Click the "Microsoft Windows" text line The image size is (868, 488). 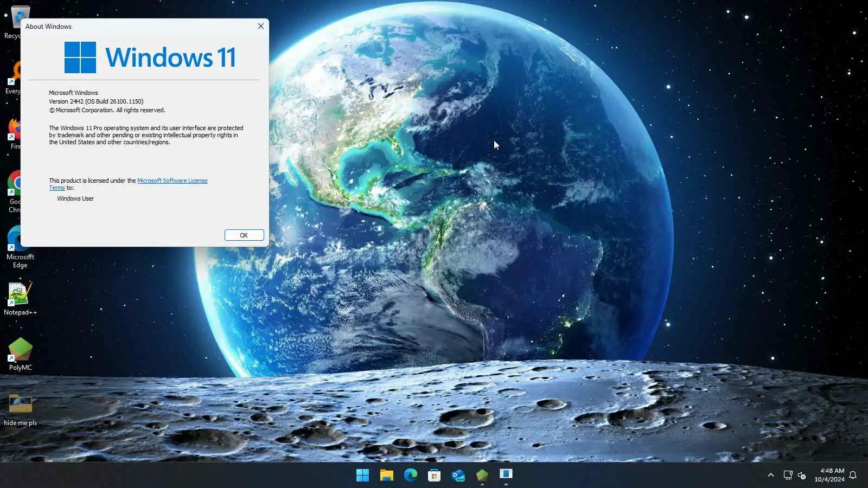73,93
